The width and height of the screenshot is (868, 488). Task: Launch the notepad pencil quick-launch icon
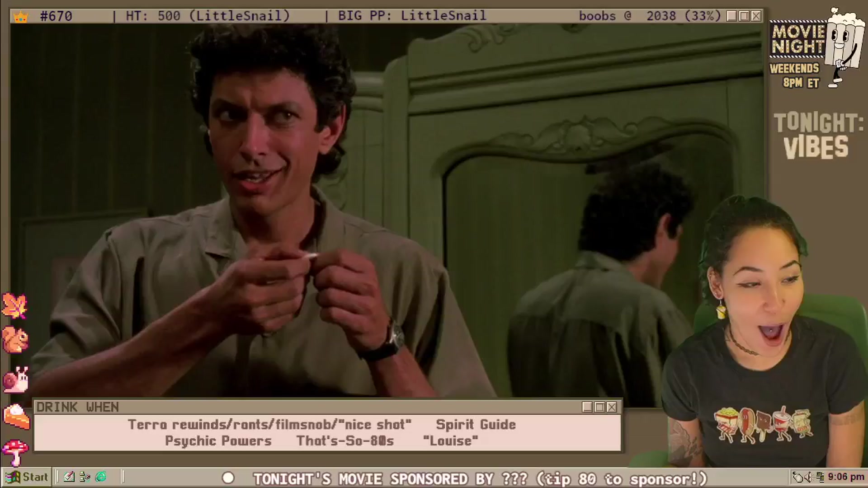[x=69, y=477]
